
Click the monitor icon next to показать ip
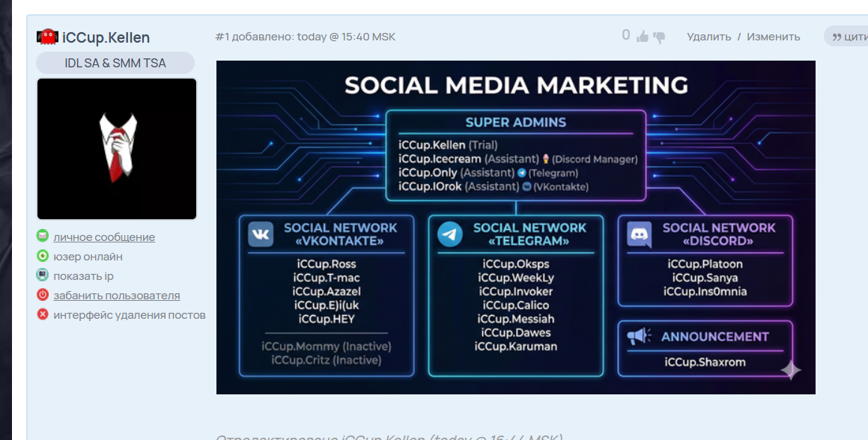pos(43,275)
